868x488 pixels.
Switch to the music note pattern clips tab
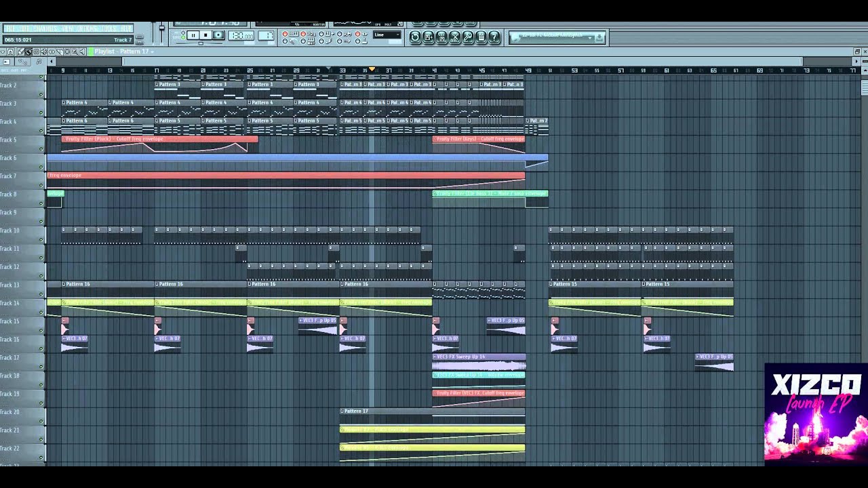[39, 62]
